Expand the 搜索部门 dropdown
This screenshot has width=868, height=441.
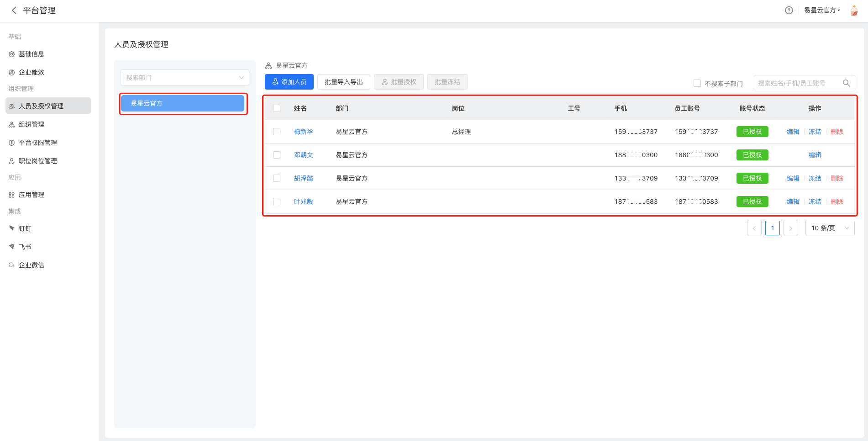click(185, 78)
